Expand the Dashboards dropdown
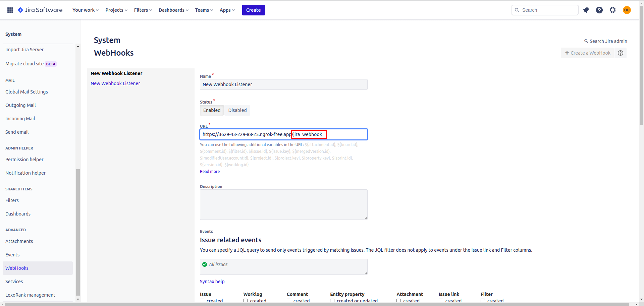This screenshot has width=644, height=306. tap(173, 10)
